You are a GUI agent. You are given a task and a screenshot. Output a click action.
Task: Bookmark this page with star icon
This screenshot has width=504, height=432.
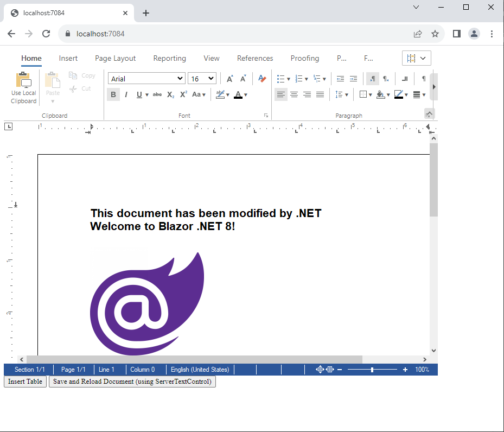coord(435,34)
